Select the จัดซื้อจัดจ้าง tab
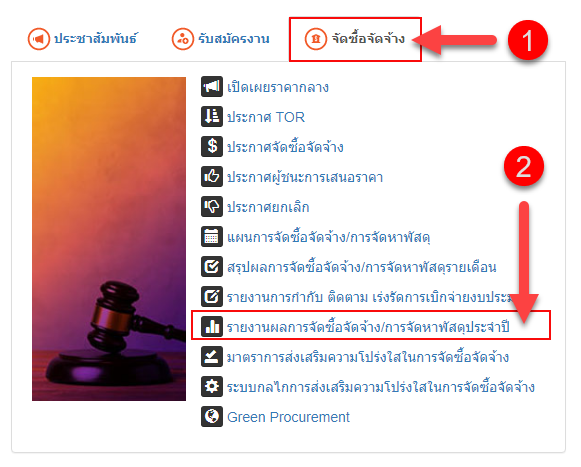581x467 pixels. (355, 39)
